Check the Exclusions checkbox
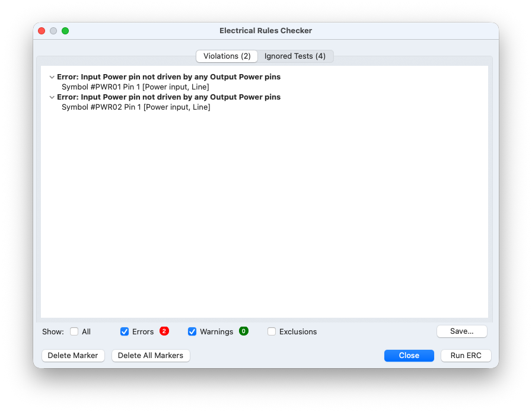Viewport: 532px width, 412px height. pyautogui.click(x=272, y=331)
